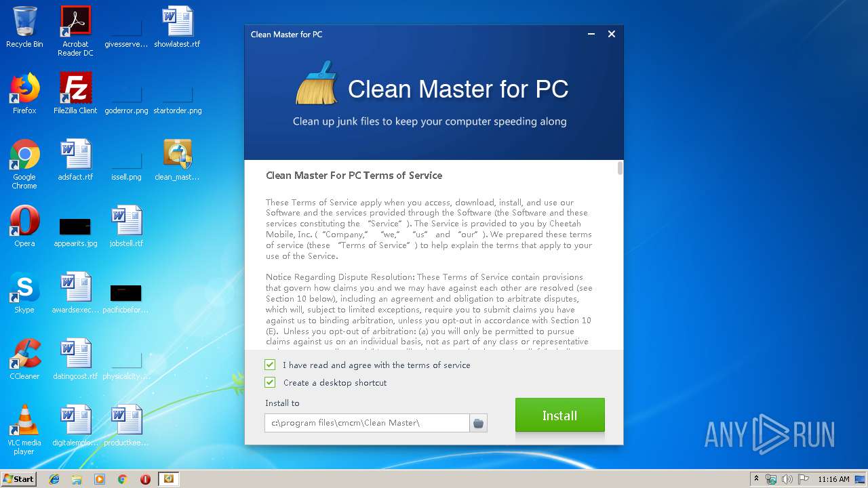Image resolution: width=868 pixels, height=488 pixels.
Task: Open Windows Explorer from the taskbar
Action: (x=77, y=479)
